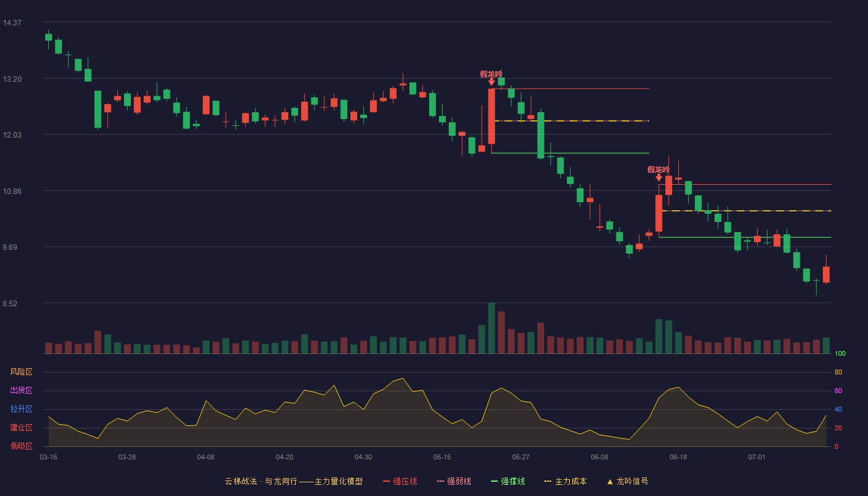Click the pink dotted icon beside 强弱线
This screenshot has width=868, height=496.
coord(440,481)
